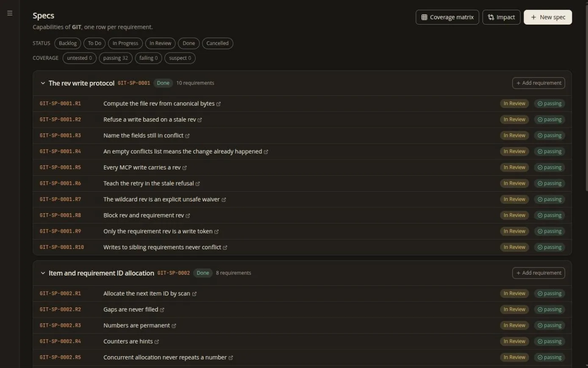This screenshot has width=588, height=368.
Task: Click the '8 requirements' count label
Action: [x=233, y=273]
